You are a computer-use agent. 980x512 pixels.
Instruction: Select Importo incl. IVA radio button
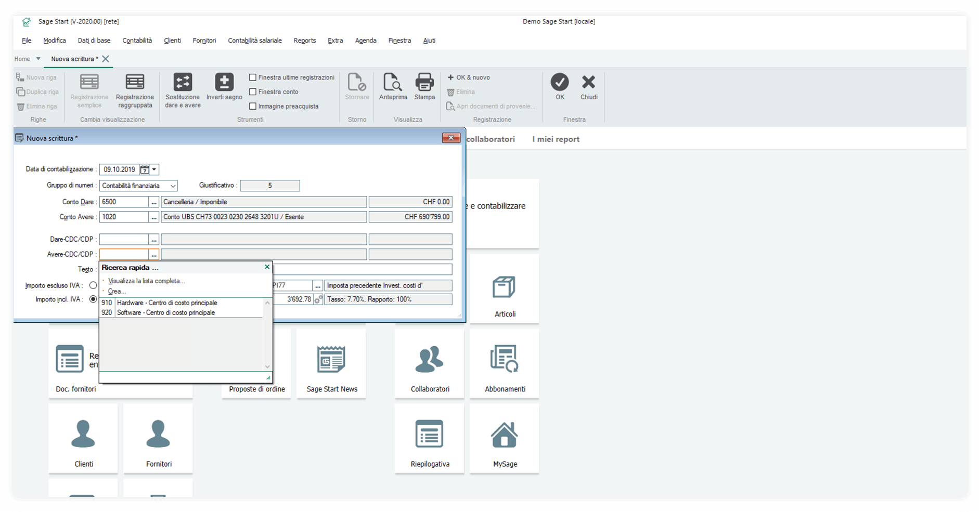click(x=93, y=299)
